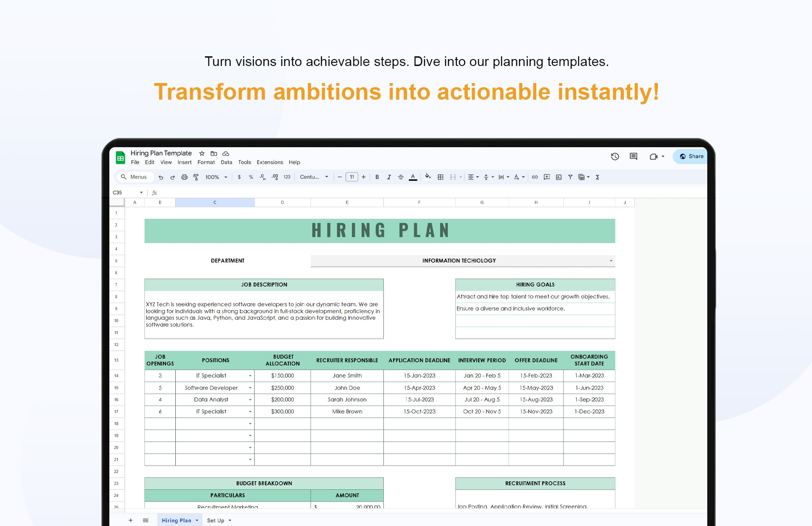This screenshot has width=812, height=526.
Task: Open version history clock icon
Action: click(615, 156)
